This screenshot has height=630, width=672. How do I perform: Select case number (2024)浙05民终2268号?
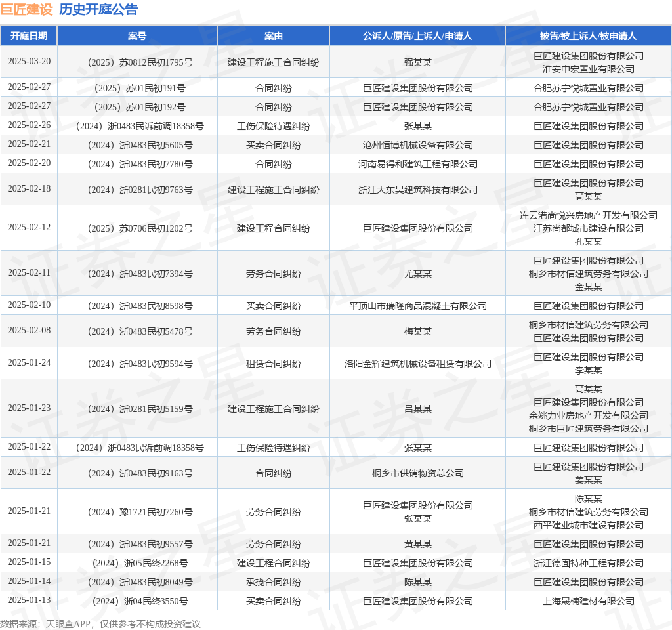pyautogui.click(x=140, y=563)
